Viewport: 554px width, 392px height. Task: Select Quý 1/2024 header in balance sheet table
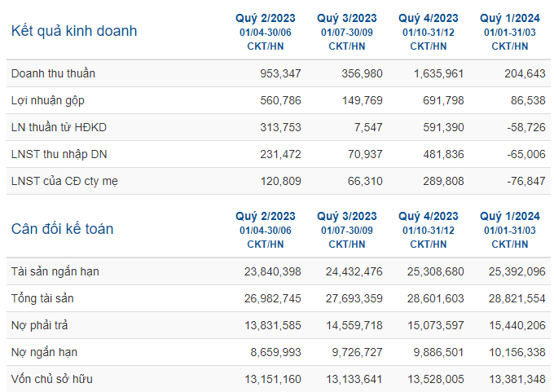tap(510, 216)
